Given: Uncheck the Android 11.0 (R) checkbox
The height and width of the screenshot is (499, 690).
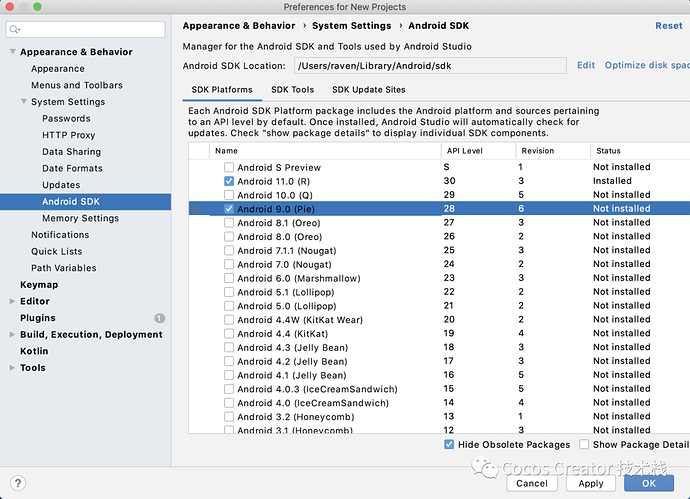Looking at the screenshot, I should click(x=229, y=181).
